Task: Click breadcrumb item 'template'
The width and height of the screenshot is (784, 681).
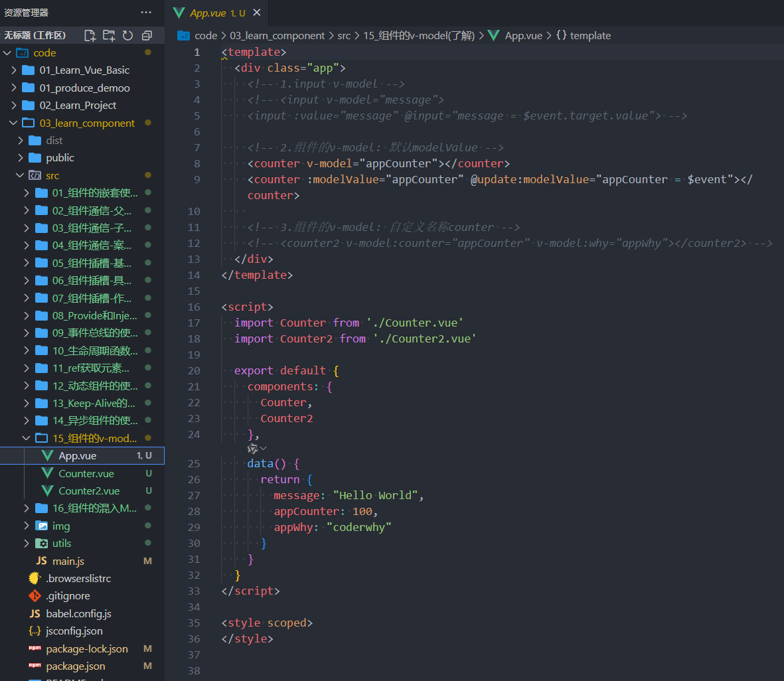Action: tap(591, 35)
